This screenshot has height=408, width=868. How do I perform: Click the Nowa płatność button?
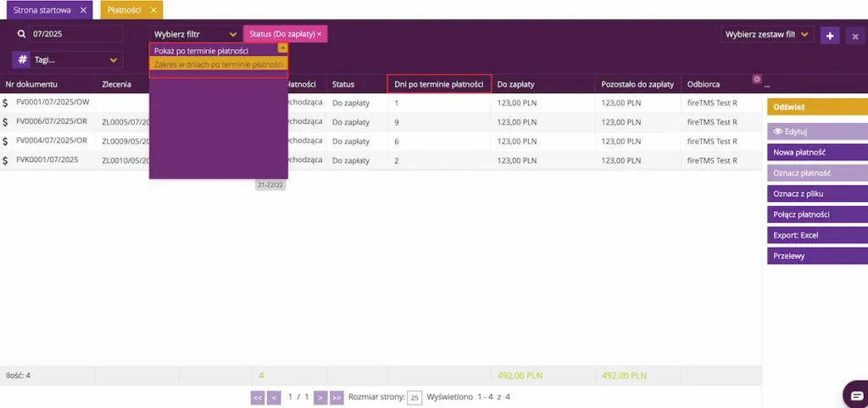click(818, 152)
